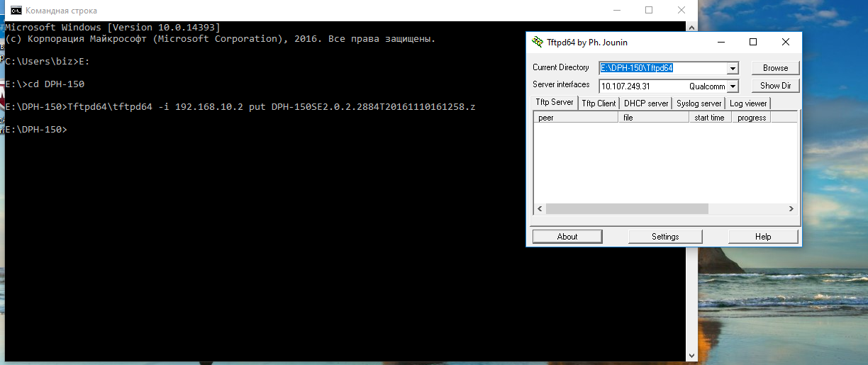The width and height of the screenshot is (868, 365).
Task: Open the DHCP server tab
Action: [x=646, y=103]
